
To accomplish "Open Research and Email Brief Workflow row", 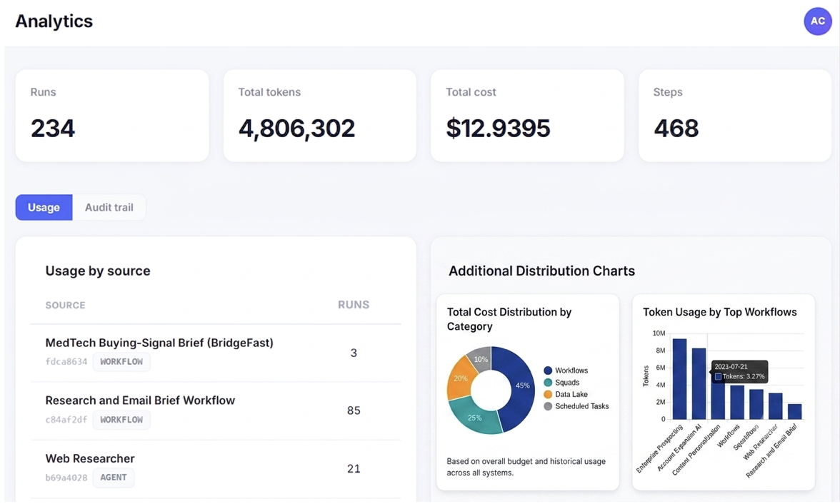I will pos(216,410).
